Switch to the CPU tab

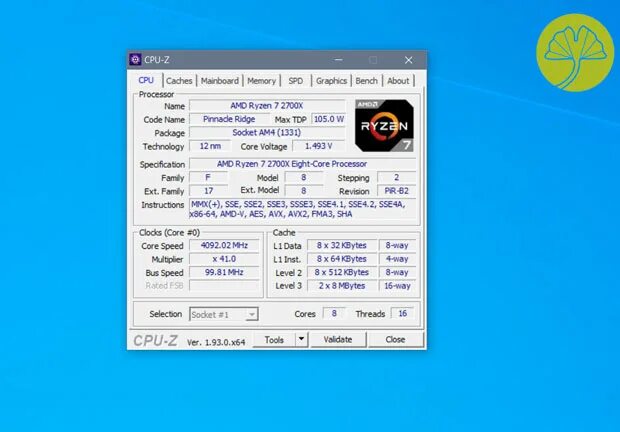click(x=146, y=80)
